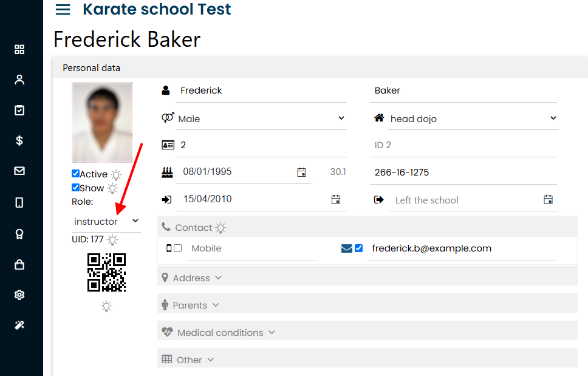Click the age value 30.1
The width and height of the screenshot is (588, 376).
coord(338,172)
